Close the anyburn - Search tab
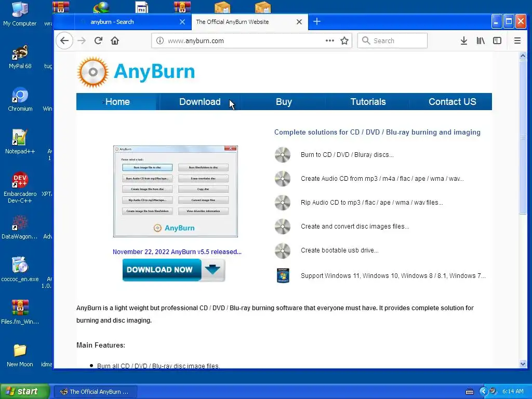The height and width of the screenshot is (399, 532). [x=182, y=22]
